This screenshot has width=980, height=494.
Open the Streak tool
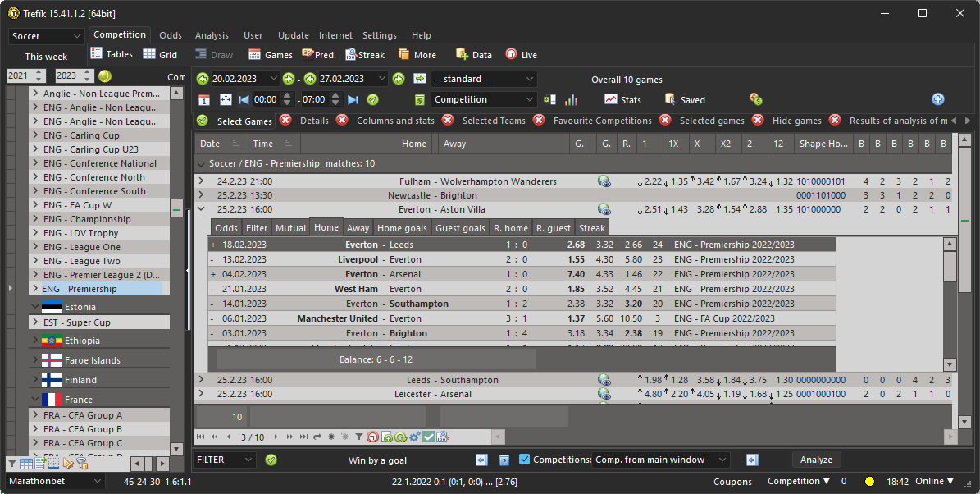[365, 54]
